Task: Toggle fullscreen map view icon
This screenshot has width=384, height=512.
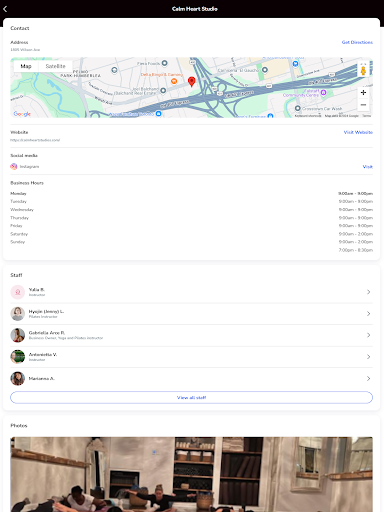Action: point(363,63)
